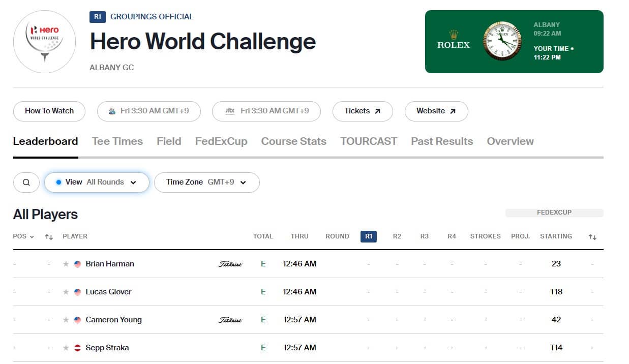Open the Past Results tab
Screen dimensions: 629x364
click(x=442, y=141)
